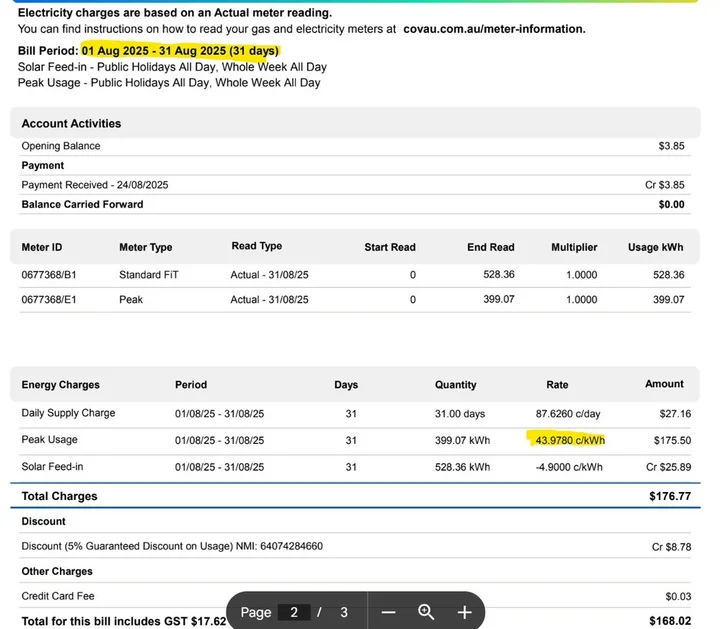The image size is (720, 629).
Task: Click the Credit Card Fee entry
Action: [57, 596]
